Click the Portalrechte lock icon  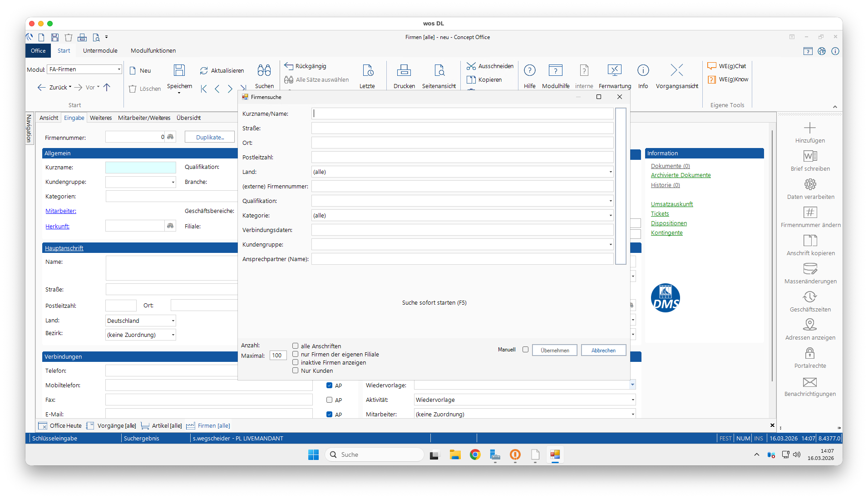click(x=810, y=354)
